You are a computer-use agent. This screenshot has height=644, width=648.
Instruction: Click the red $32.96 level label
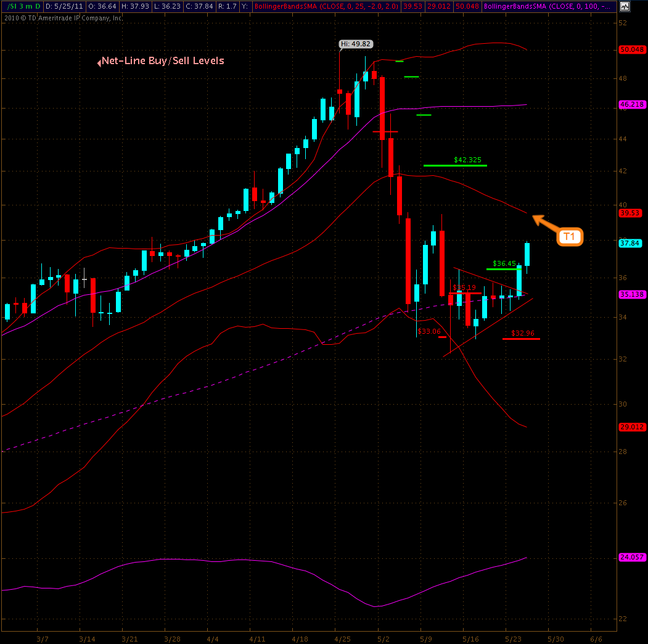coord(522,333)
